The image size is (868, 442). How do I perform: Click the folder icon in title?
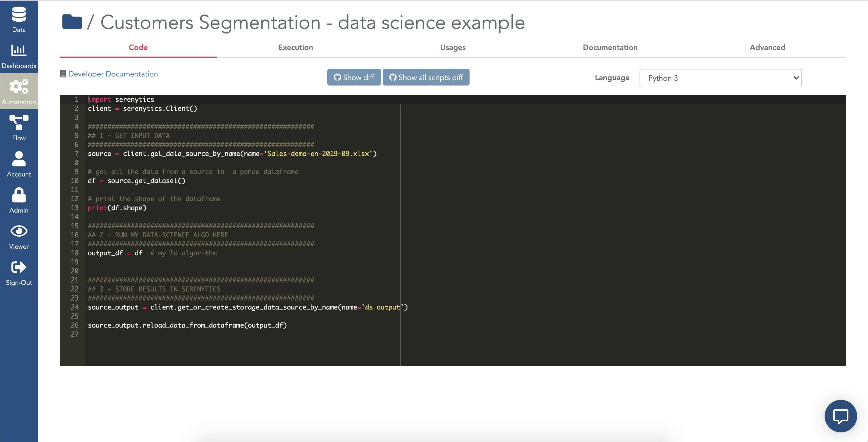[72, 22]
